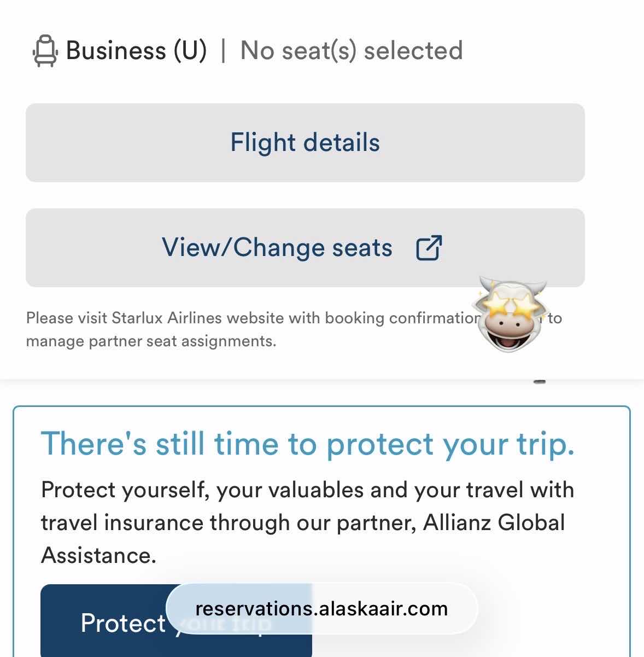Click the small dark dash below the seat notice
644x657 pixels.
point(540,381)
